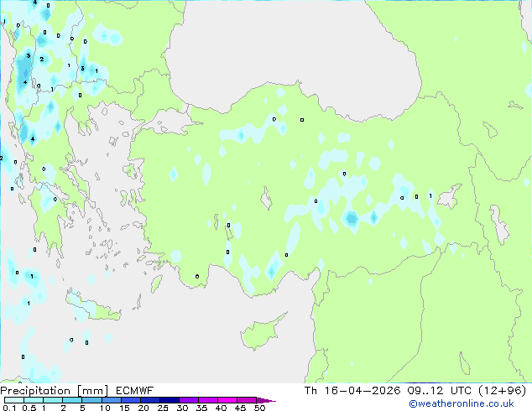Select the "30" legend scale label
The image size is (532, 411).
coord(182,408)
